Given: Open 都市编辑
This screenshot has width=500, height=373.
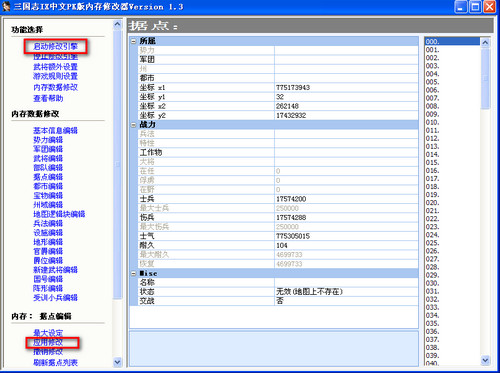Looking at the screenshot, I should pyautogui.click(x=48, y=186).
